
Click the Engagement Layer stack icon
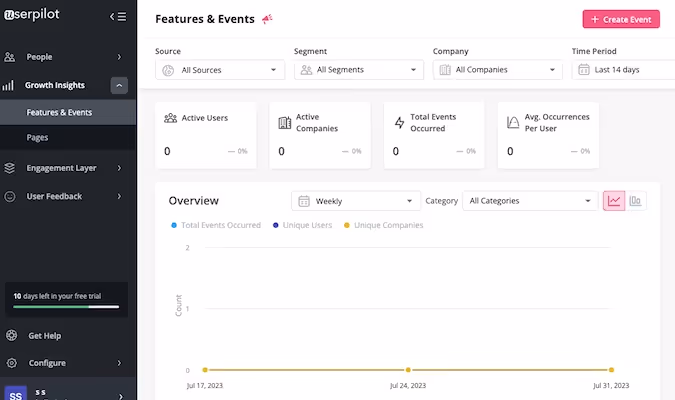pos(9,168)
